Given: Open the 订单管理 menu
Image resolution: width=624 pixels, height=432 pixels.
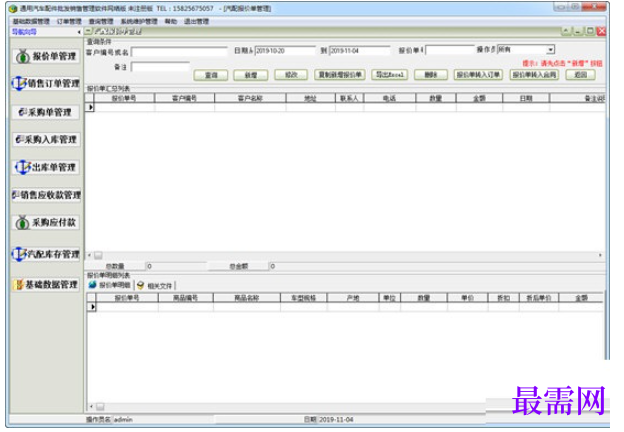Looking at the screenshot, I should point(69,21).
